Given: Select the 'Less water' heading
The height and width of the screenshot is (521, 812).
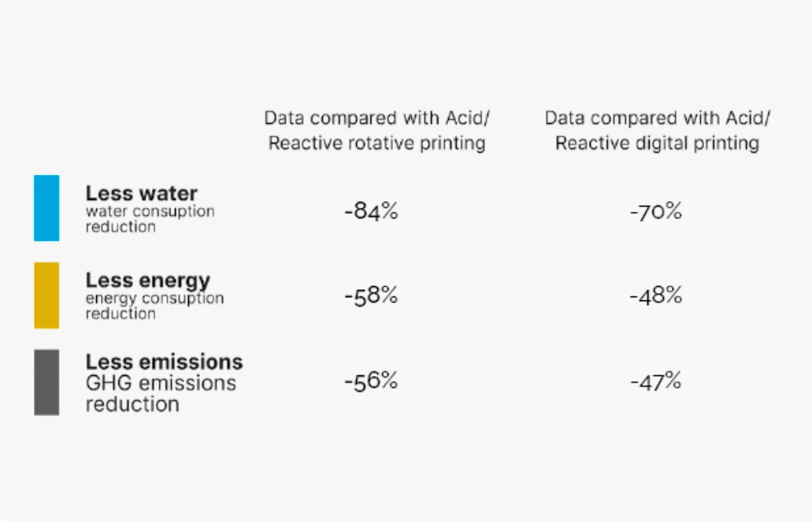Looking at the screenshot, I should 142,193.
